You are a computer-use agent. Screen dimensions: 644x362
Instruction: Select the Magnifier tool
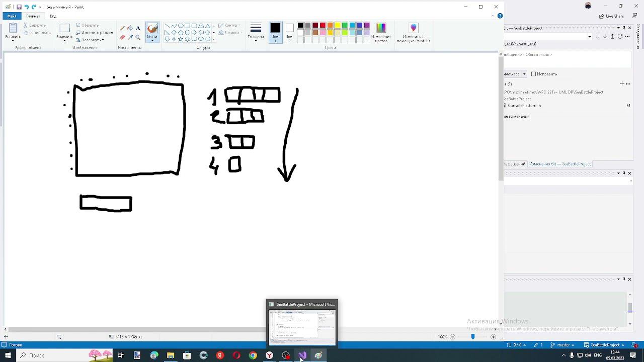[x=138, y=37]
